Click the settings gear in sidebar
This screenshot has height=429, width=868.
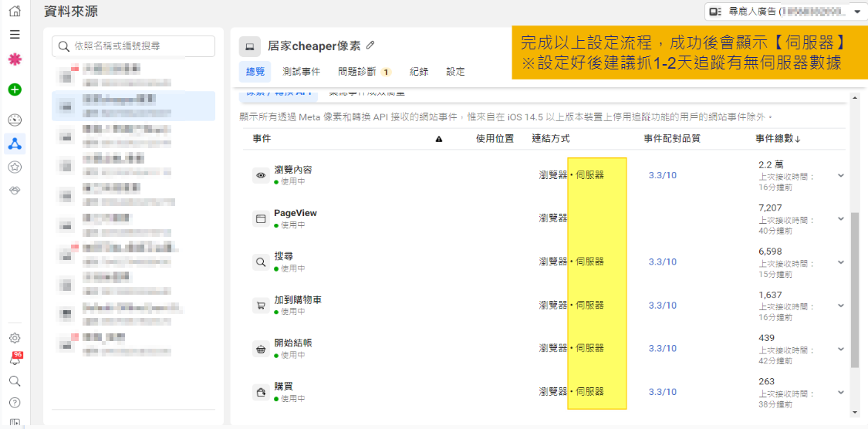(15, 338)
